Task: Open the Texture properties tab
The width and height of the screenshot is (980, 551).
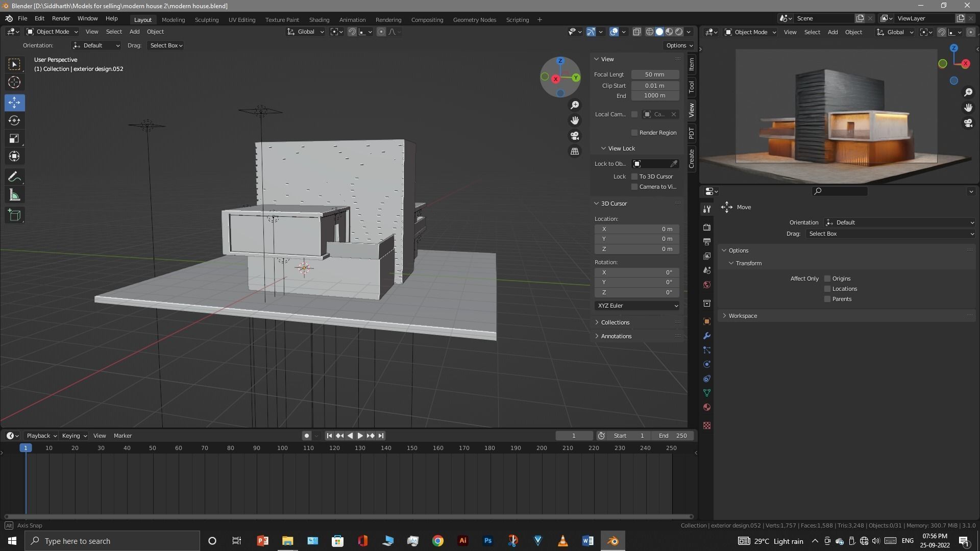Action: [x=707, y=425]
